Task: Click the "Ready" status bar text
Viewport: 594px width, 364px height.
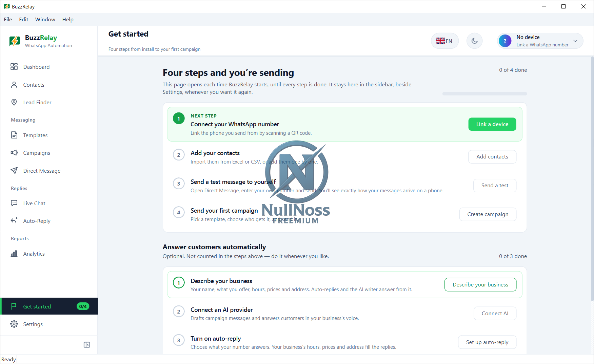Action: click(x=8, y=360)
